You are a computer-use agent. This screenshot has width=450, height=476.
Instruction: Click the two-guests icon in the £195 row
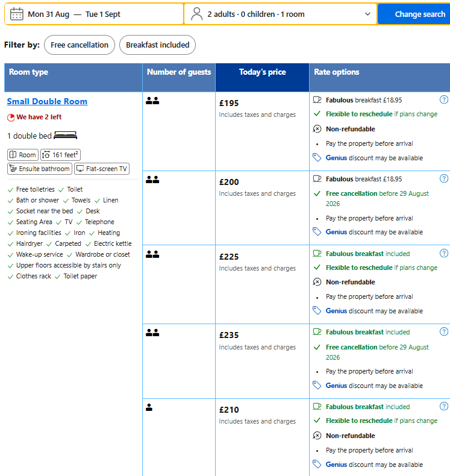tap(152, 101)
